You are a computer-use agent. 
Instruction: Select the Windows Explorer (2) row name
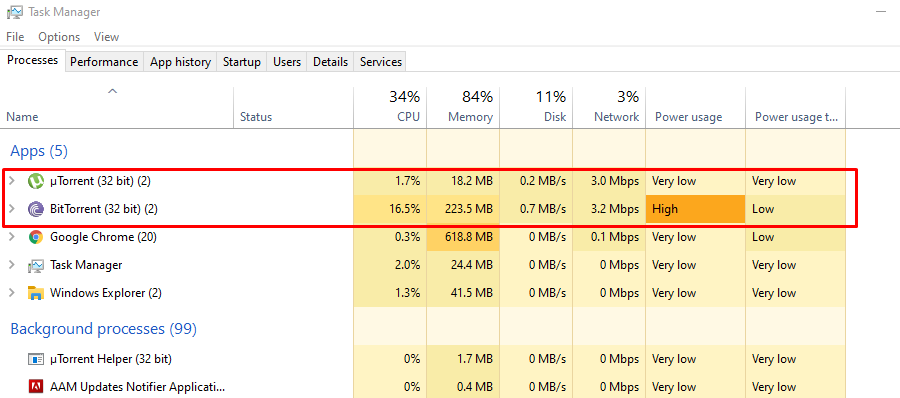click(x=106, y=293)
